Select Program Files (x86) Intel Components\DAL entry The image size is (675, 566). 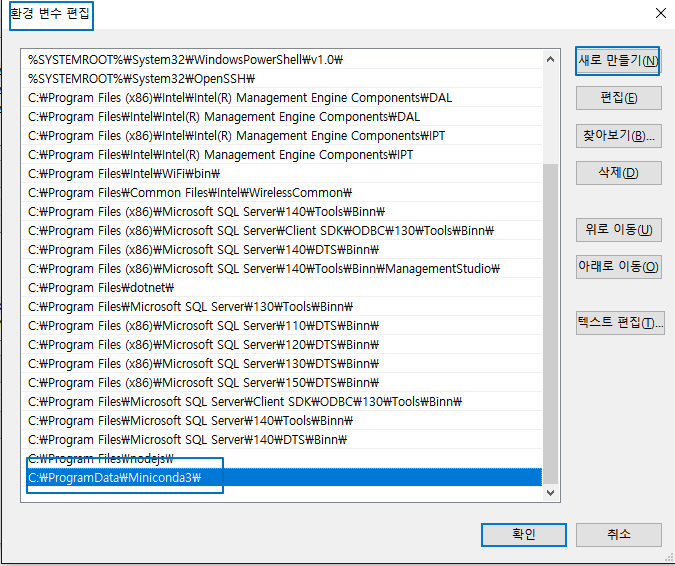pyautogui.click(x=282, y=98)
